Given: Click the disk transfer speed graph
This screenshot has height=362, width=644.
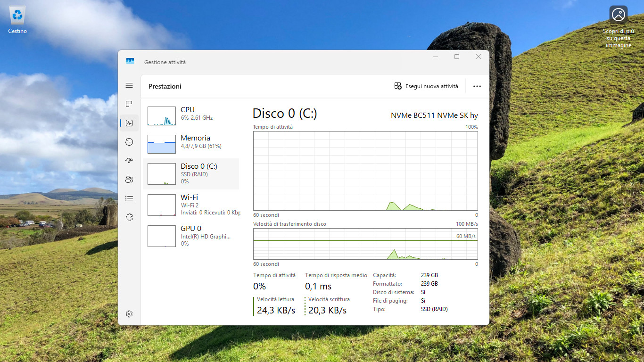Looking at the screenshot, I should pyautogui.click(x=365, y=244).
